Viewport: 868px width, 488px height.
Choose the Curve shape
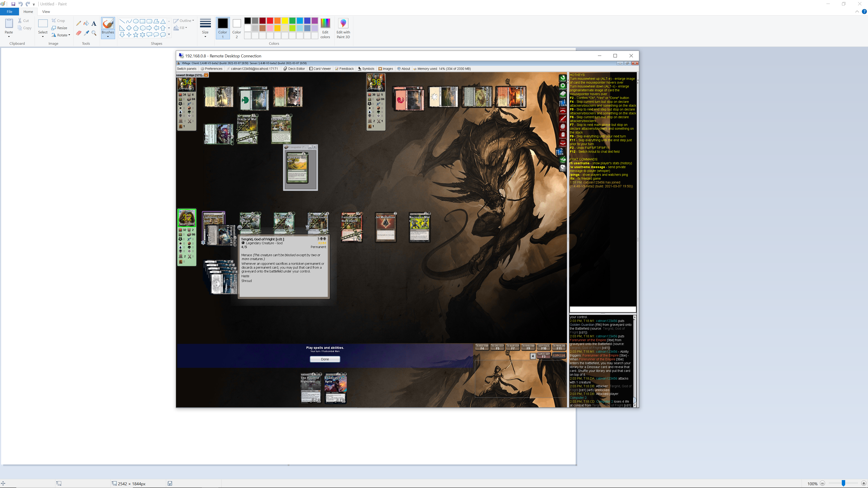(x=129, y=21)
